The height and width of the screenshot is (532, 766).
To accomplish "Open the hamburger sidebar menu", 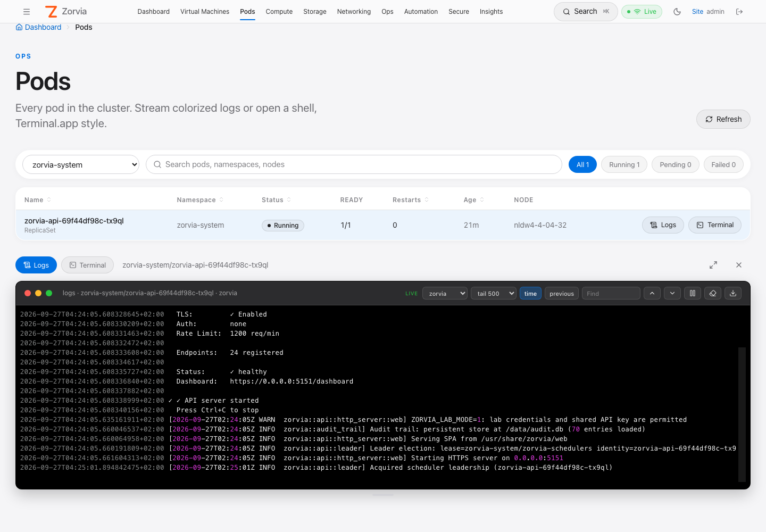I will (27, 12).
